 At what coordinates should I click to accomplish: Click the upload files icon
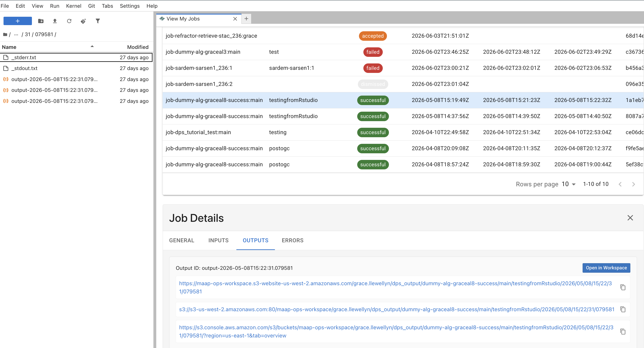click(55, 21)
